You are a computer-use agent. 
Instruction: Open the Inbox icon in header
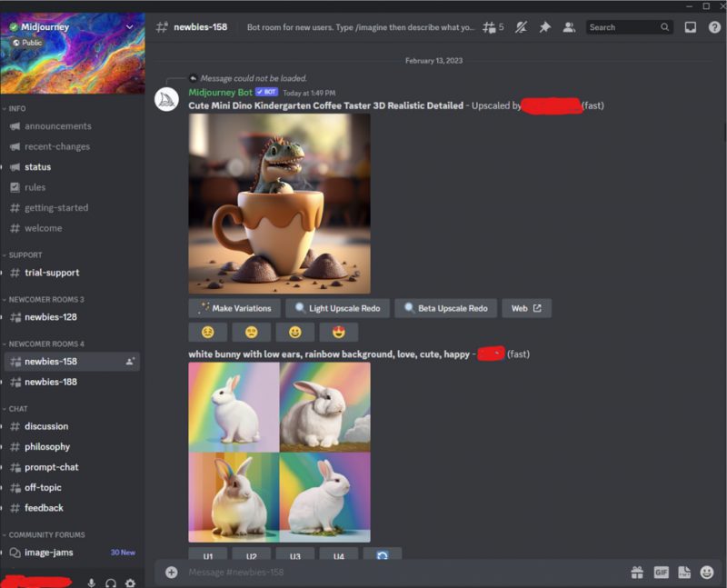[x=691, y=27]
